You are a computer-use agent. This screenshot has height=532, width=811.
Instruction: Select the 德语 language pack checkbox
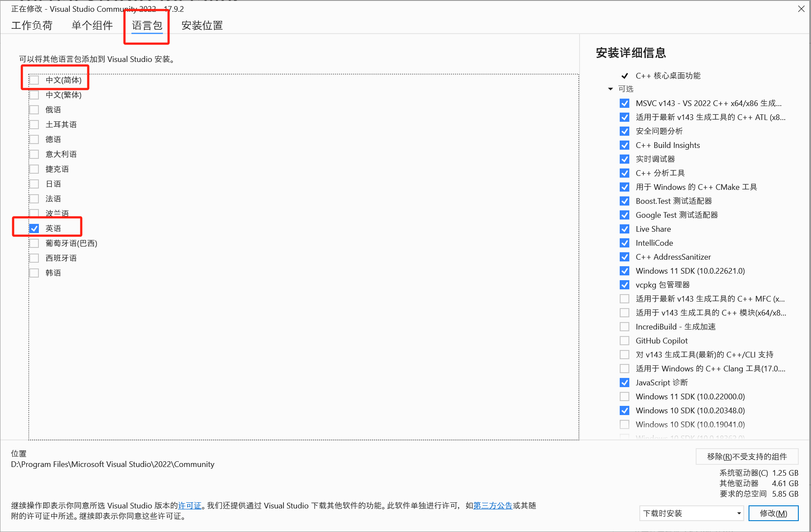(x=34, y=139)
